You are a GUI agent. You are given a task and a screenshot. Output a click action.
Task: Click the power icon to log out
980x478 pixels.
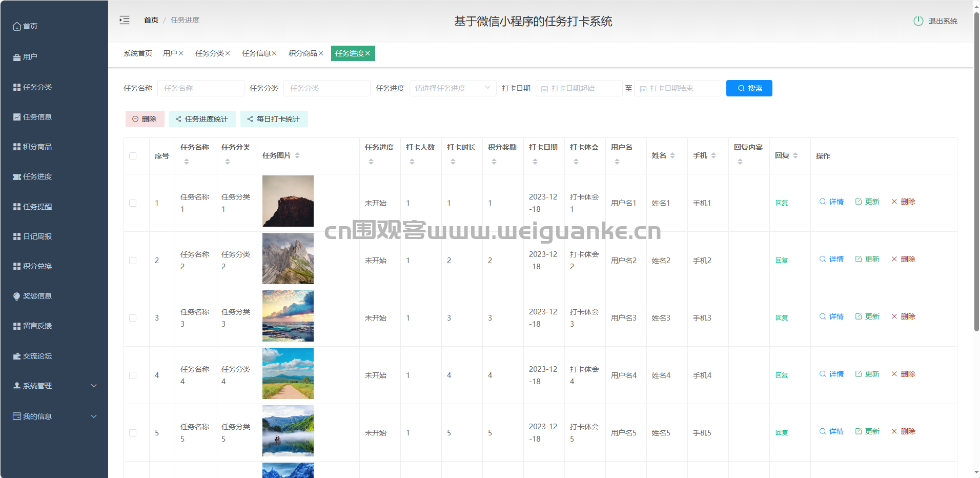coord(918,21)
